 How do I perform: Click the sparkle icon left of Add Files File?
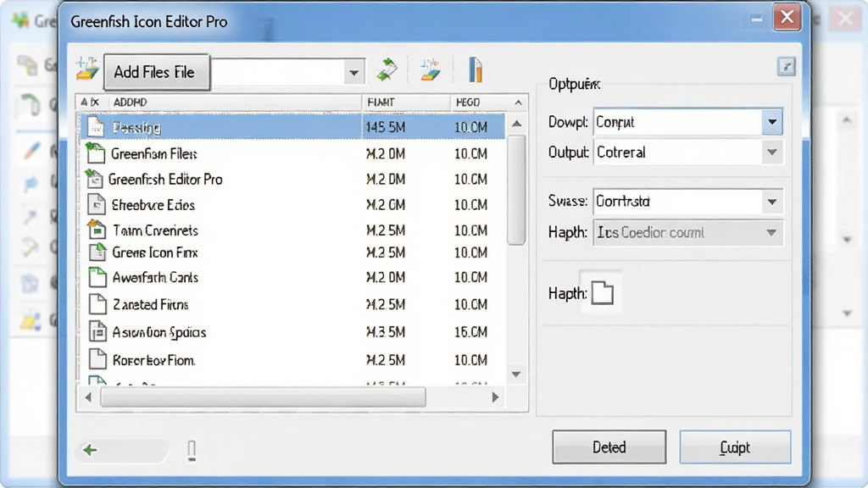[x=87, y=69]
